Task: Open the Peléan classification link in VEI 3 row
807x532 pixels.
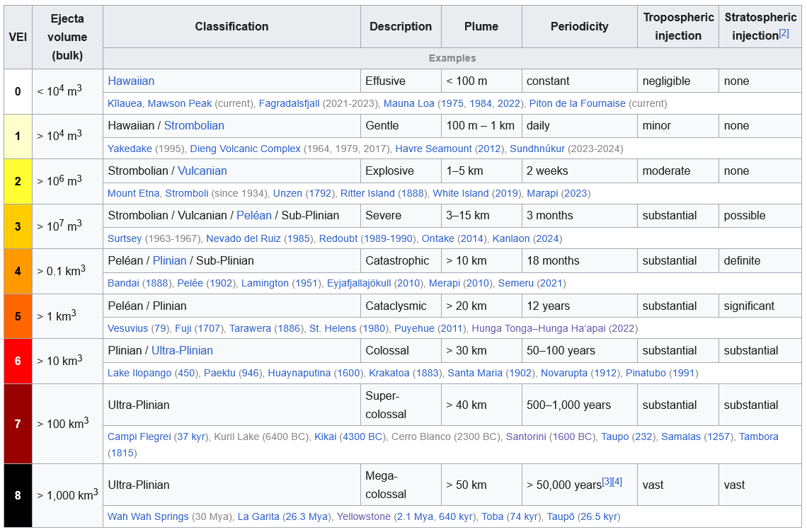Action: pyautogui.click(x=253, y=216)
